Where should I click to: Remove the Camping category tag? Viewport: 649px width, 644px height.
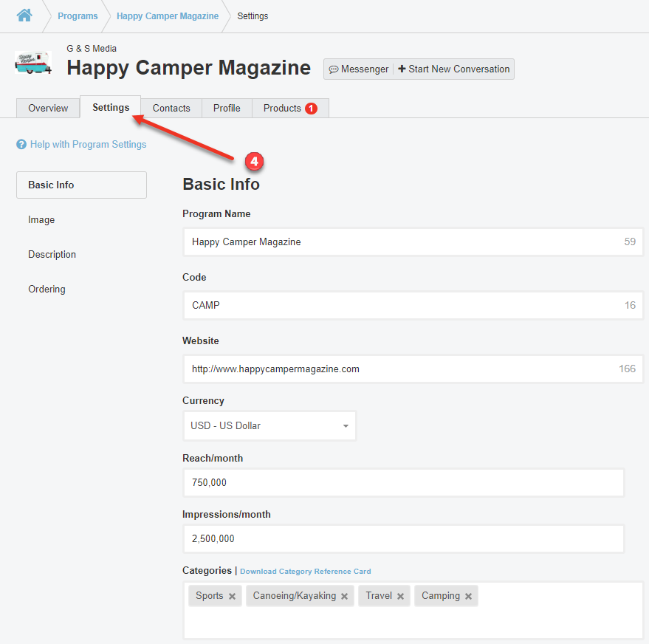click(468, 597)
